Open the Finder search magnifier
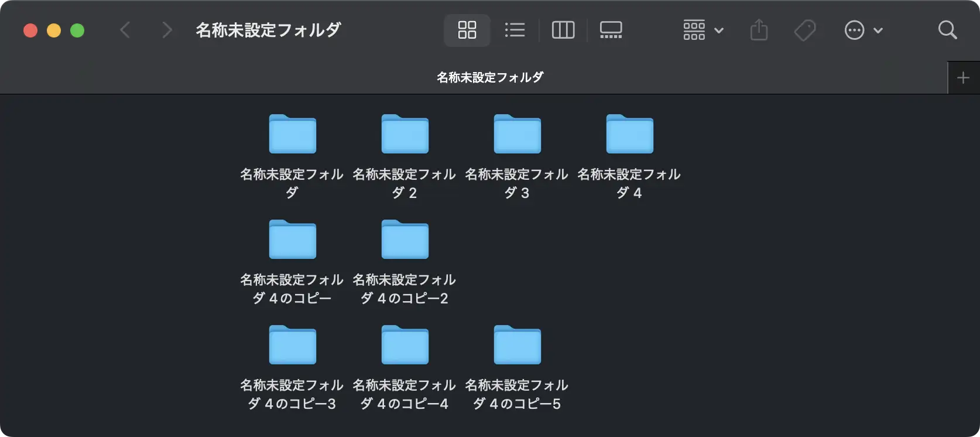 [947, 30]
